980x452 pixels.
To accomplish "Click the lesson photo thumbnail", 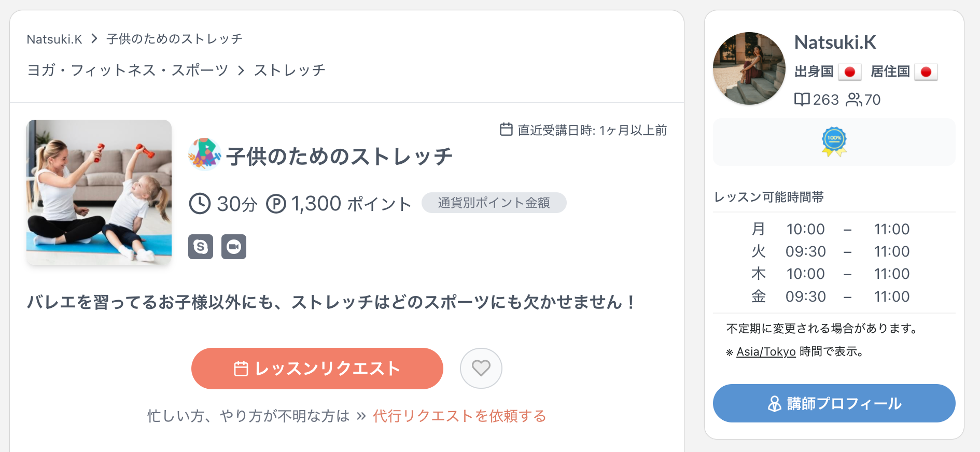I will pos(99,192).
